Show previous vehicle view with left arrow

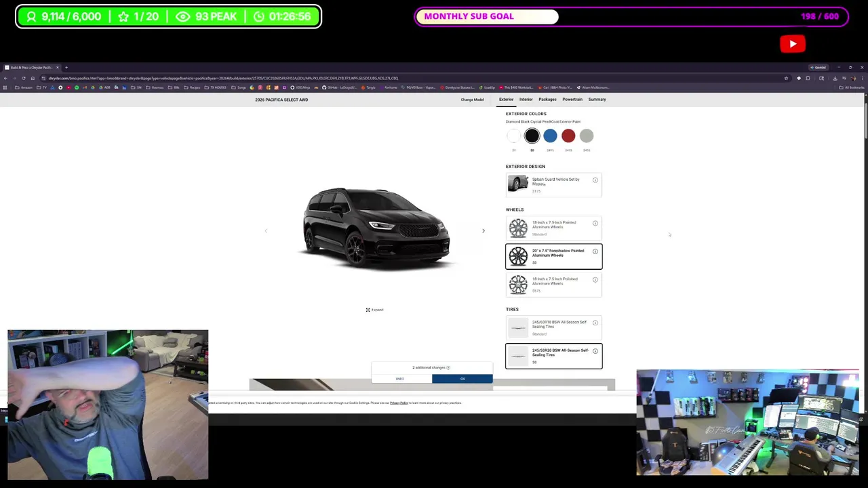pos(266,231)
